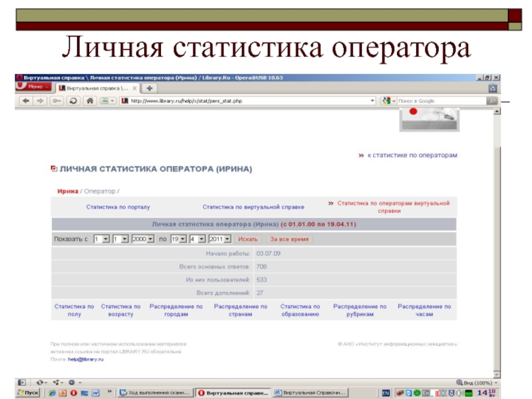Open a new tab with plus button
Image resolution: width=532 pixels, height=399 pixels.
click(x=150, y=88)
